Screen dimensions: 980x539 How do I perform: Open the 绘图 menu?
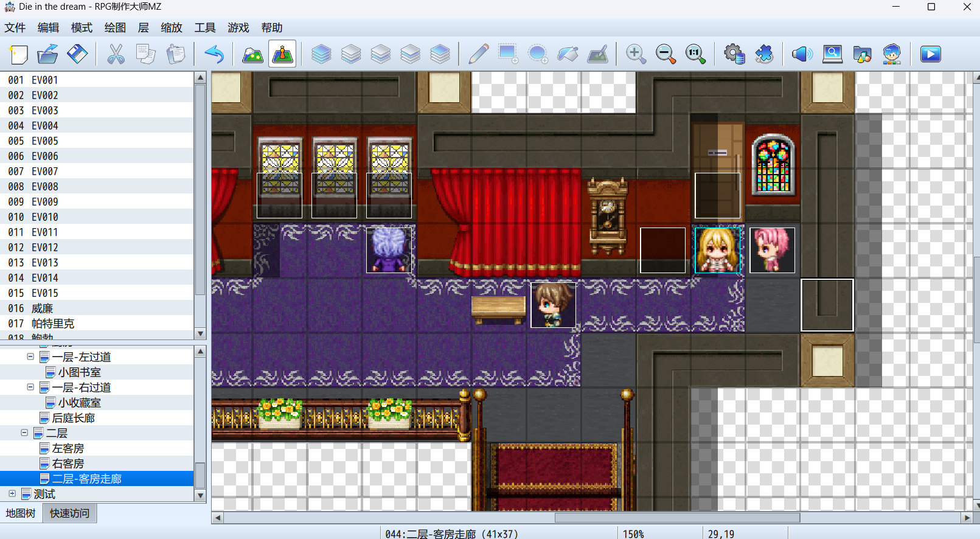[115, 27]
